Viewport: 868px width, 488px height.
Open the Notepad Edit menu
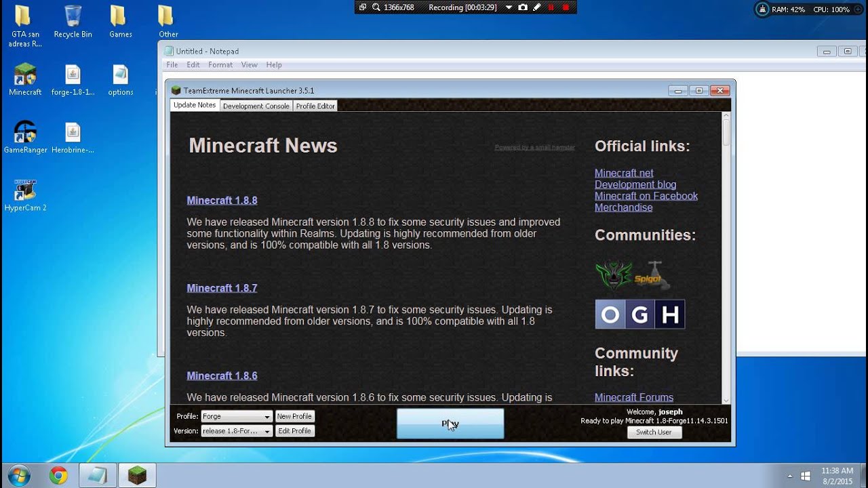193,65
